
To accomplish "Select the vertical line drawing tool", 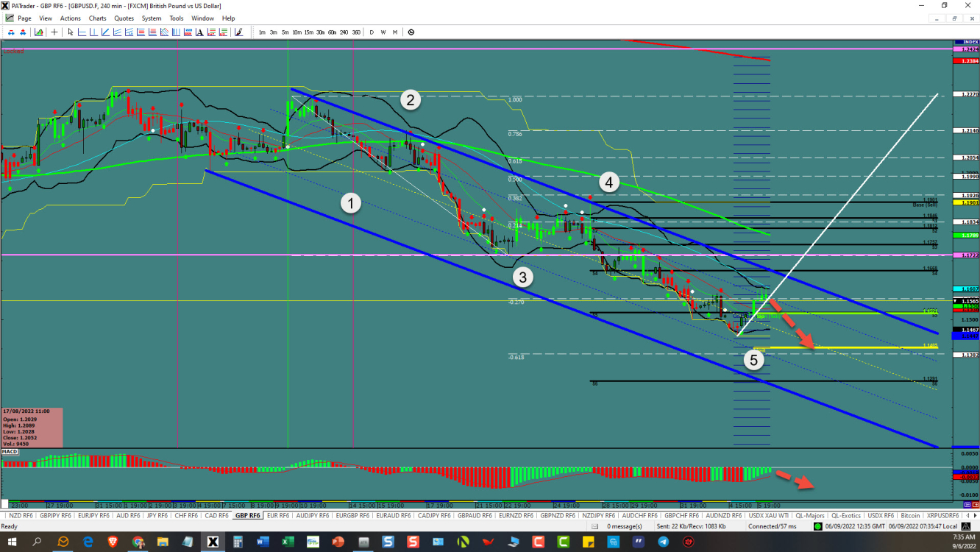I will pyautogui.click(x=93, y=32).
